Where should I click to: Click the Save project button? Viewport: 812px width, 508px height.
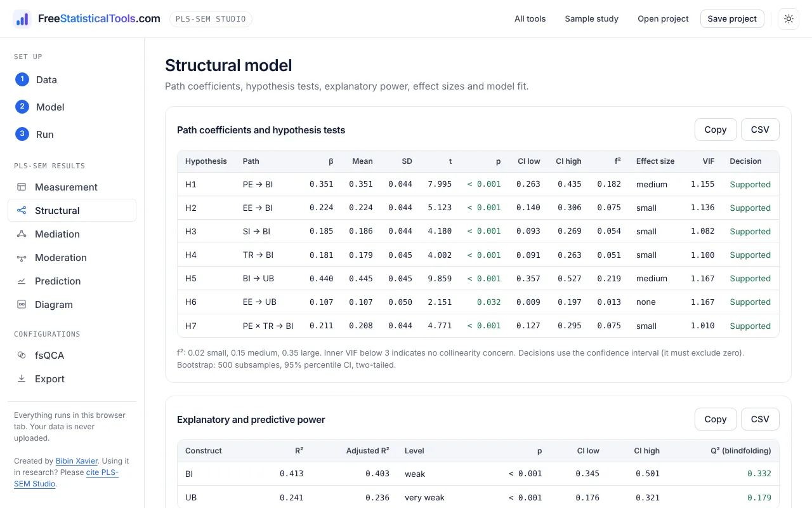pos(732,19)
